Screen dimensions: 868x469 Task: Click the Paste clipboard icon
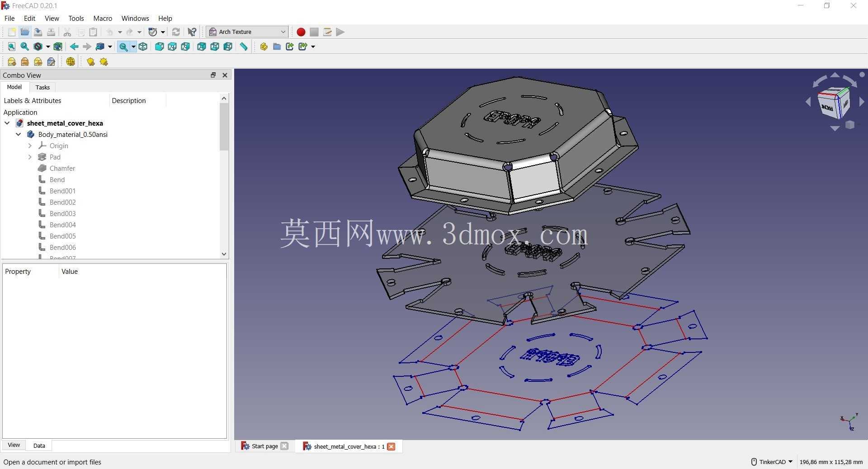click(x=93, y=32)
